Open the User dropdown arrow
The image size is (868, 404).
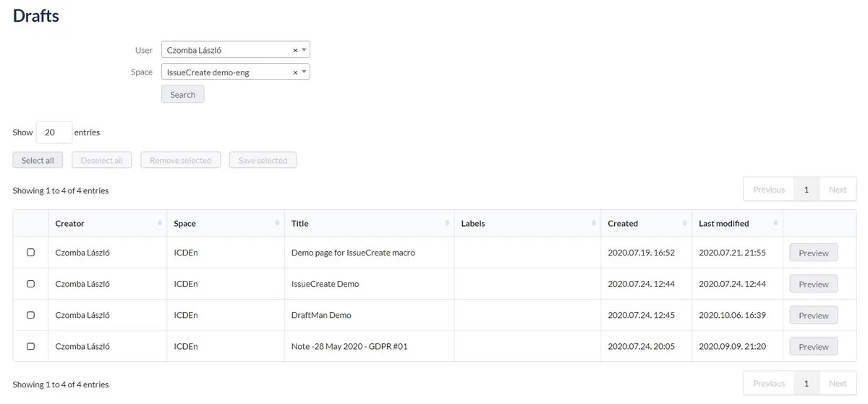point(304,51)
